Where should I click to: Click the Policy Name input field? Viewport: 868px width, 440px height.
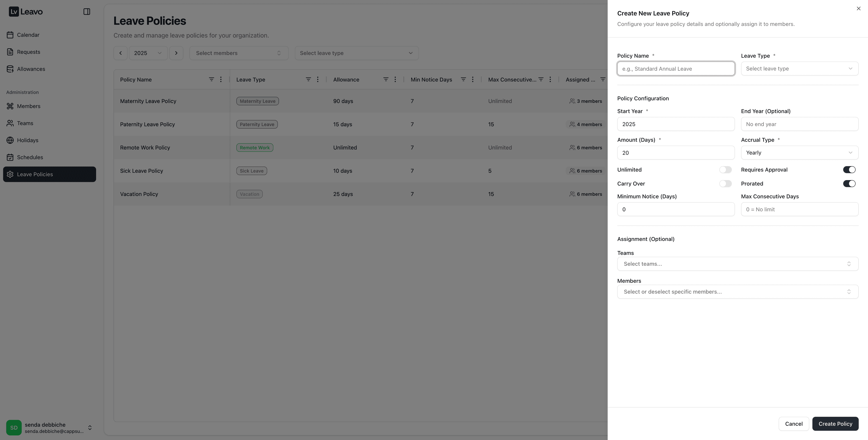coord(676,69)
